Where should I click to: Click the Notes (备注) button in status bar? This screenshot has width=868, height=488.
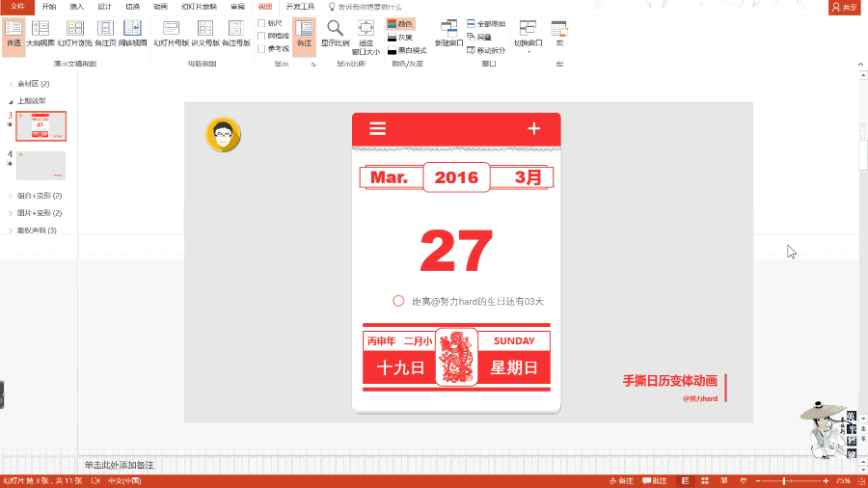click(621, 480)
